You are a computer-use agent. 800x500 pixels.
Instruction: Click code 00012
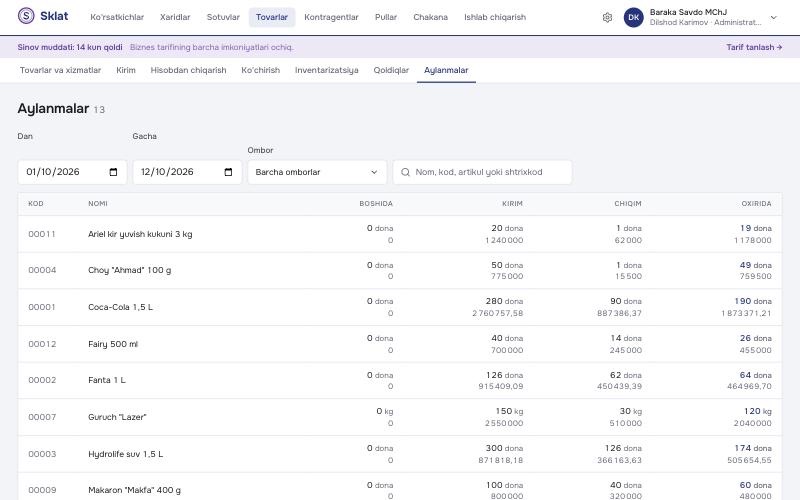(42, 344)
